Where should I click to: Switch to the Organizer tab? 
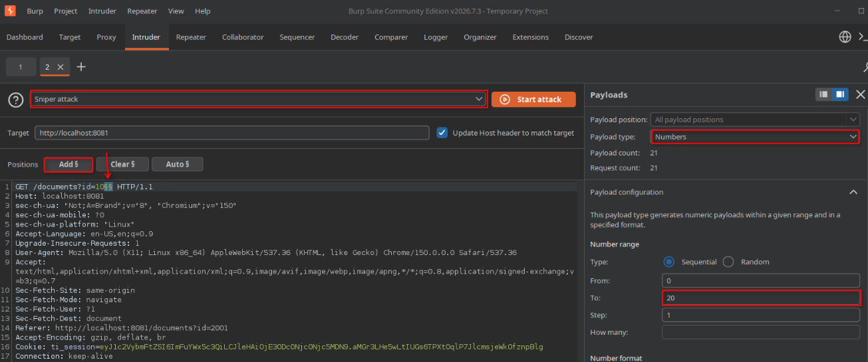tap(480, 37)
